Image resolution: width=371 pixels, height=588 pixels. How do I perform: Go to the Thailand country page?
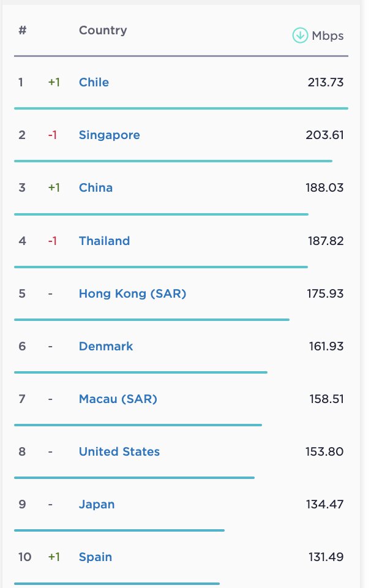point(104,241)
